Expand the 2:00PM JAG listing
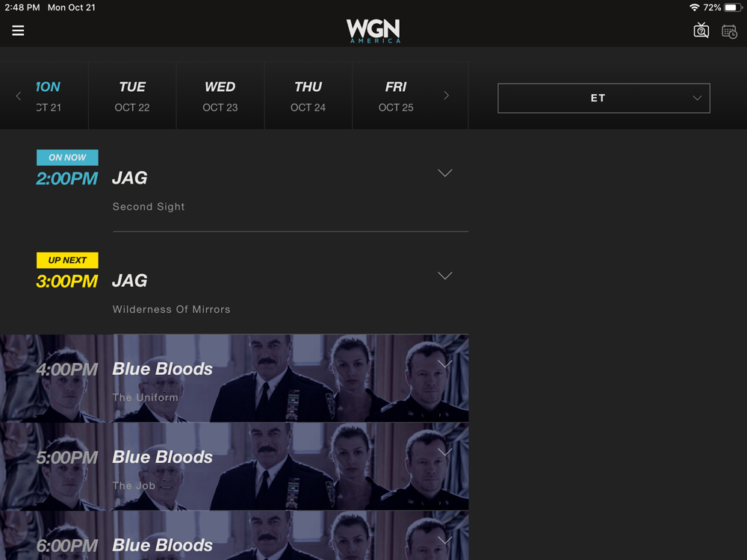747x560 pixels. 444,173
